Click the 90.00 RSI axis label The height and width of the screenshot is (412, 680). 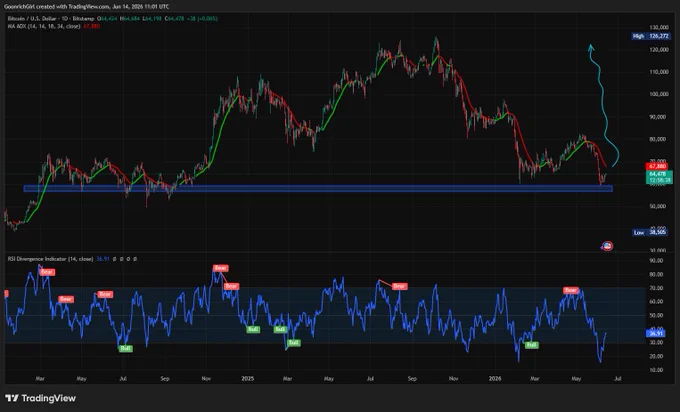point(656,261)
